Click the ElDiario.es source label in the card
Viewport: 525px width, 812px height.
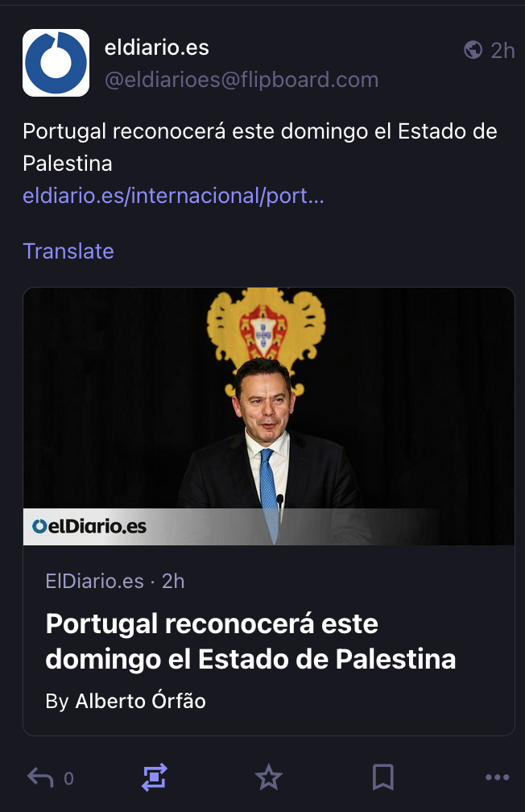[94, 581]
